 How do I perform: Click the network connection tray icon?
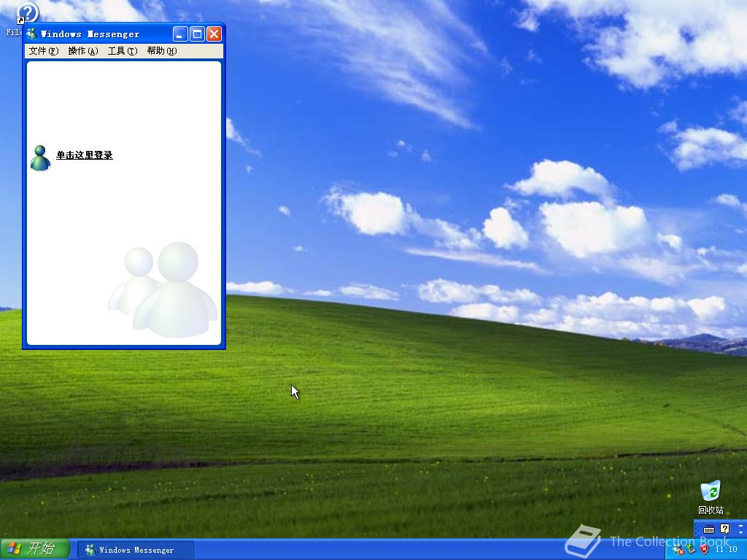click(x=692, y=550)
